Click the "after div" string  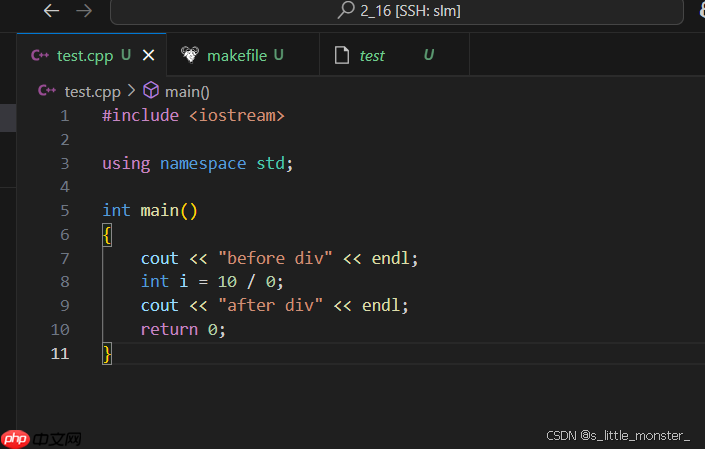pyautogui.click(x=271, y=306)
